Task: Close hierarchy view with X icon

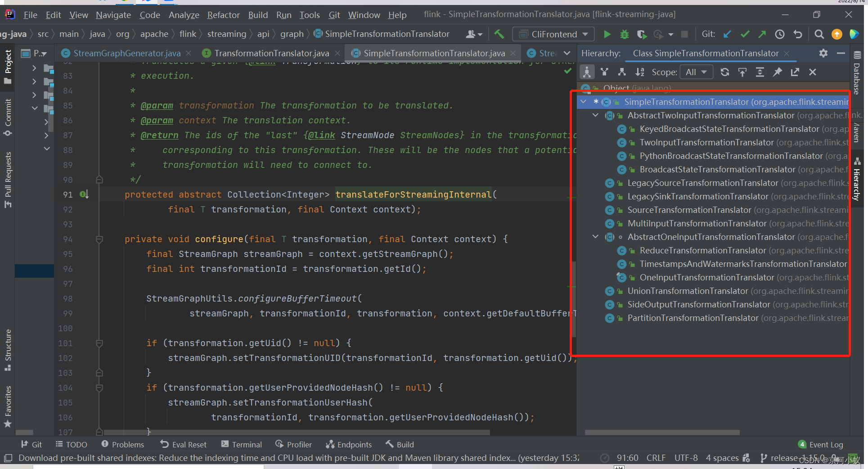Action: (x=813, y=72)
